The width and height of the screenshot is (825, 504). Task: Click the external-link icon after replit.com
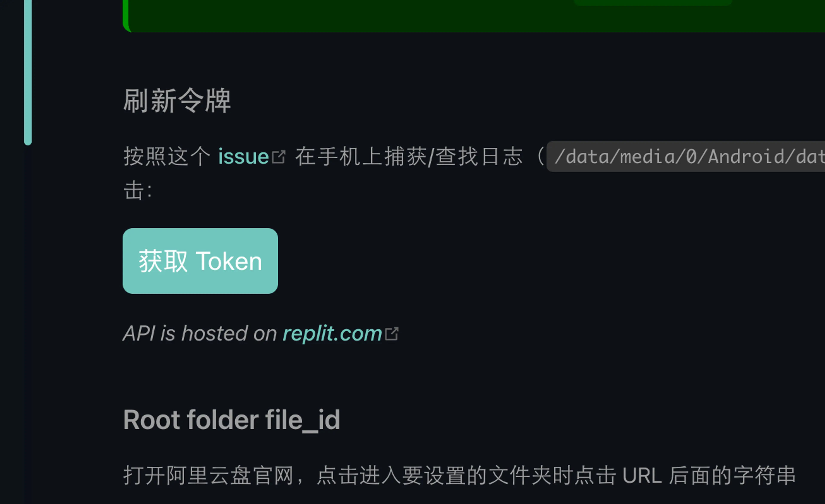click(x=392, y=334)
